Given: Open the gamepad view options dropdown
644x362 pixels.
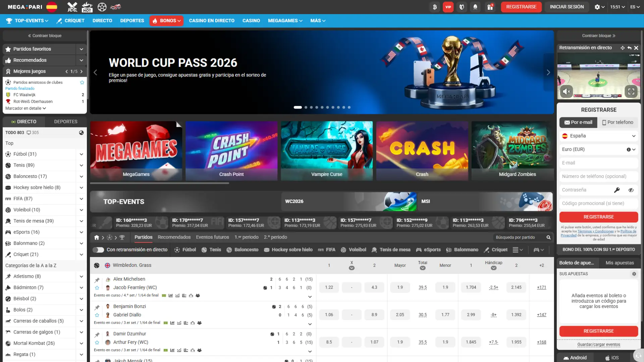Looking at the screenshot, I should tap(539, 250).
